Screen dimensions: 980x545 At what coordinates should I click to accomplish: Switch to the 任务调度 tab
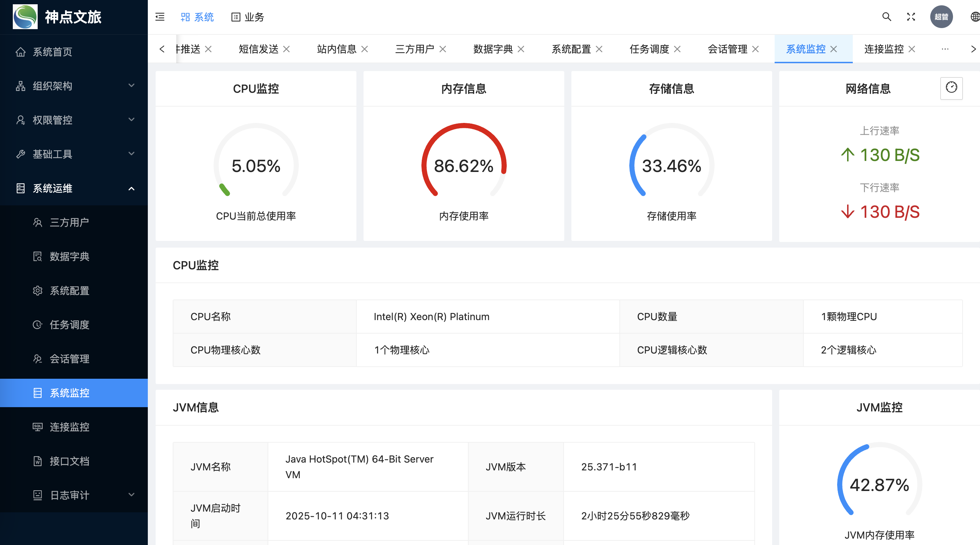[x=649, y=49]
